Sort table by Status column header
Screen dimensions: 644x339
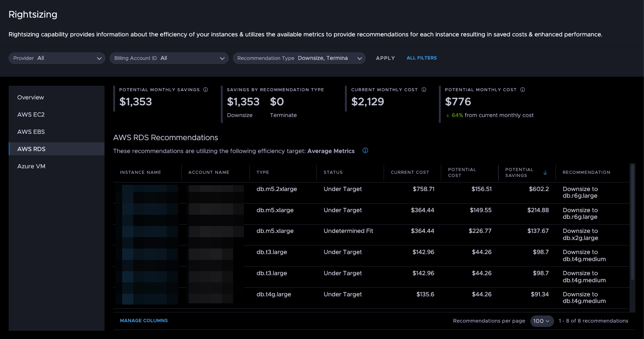[333, 172]
